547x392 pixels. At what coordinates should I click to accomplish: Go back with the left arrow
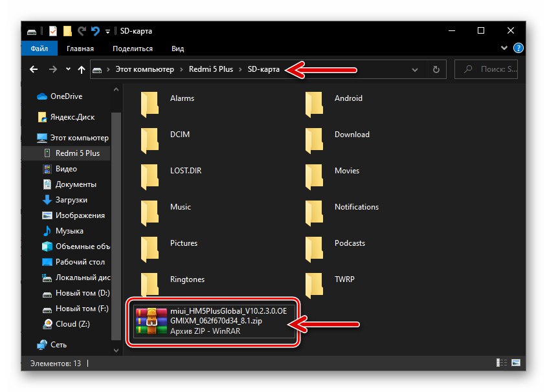(x=34, y=69)
